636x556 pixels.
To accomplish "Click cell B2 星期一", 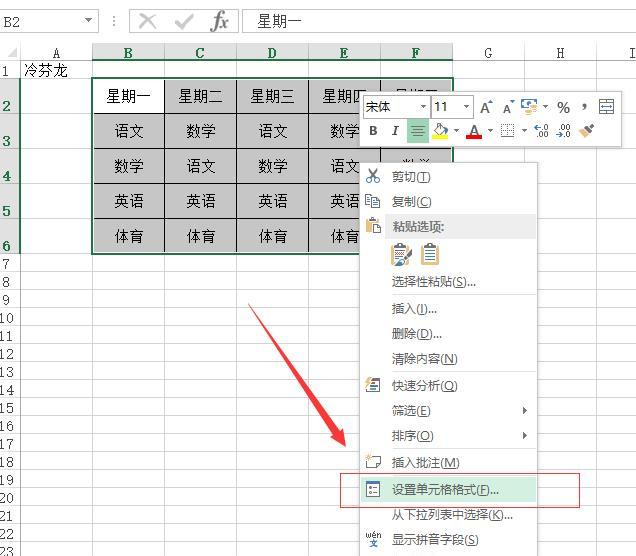I will [x=129, y=96].
